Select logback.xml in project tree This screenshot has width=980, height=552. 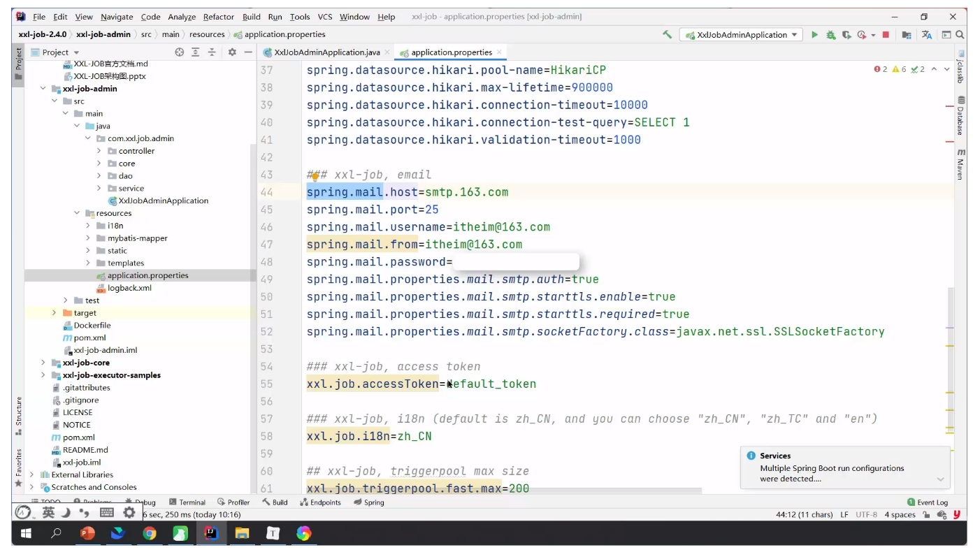click(x=129, y=288)
